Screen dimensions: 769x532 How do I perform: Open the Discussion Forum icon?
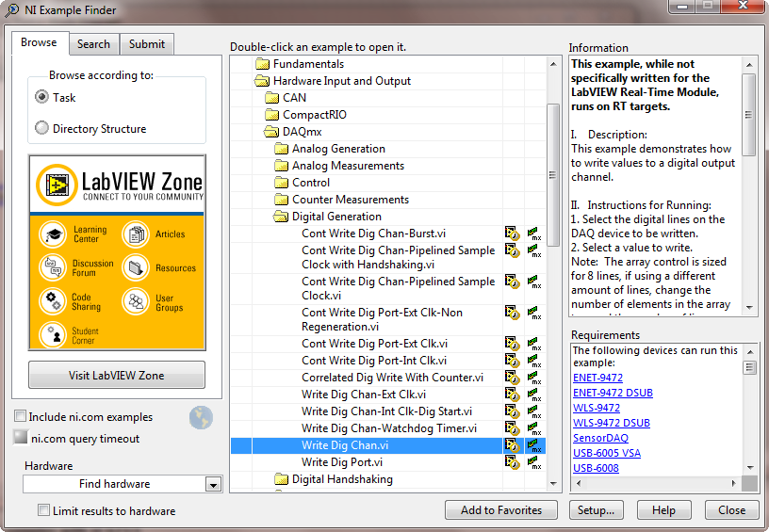coord(53,267)
